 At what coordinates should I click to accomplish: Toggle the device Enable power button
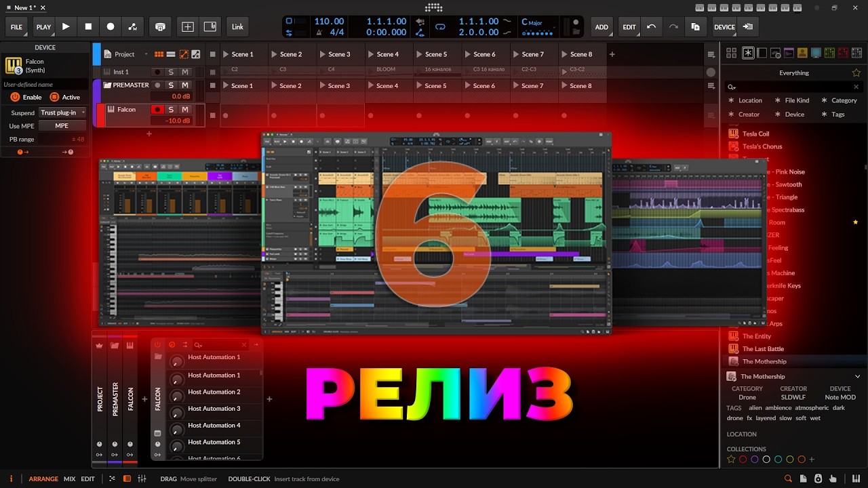coord(15,97)
